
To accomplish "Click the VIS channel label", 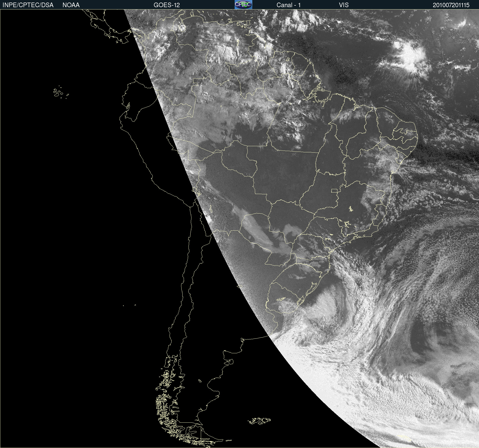I will click(344, 5).
